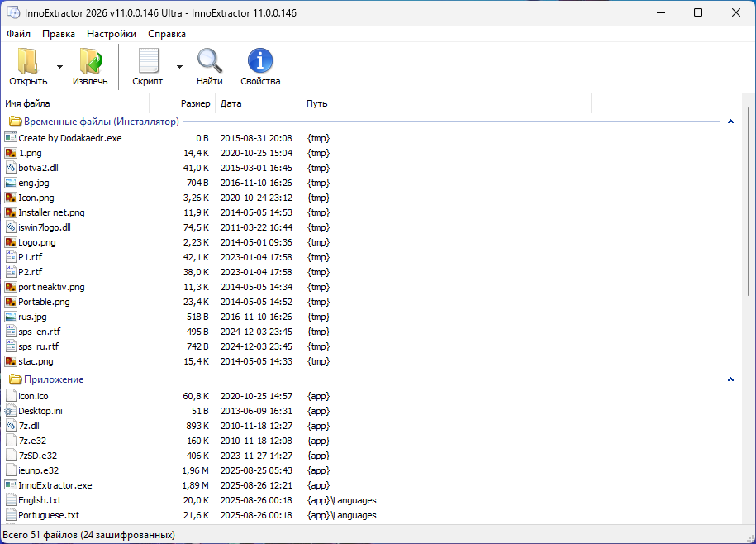
Task: Click the icon.ico file icon
Action: pyautogui.click(x=11, y=396)
